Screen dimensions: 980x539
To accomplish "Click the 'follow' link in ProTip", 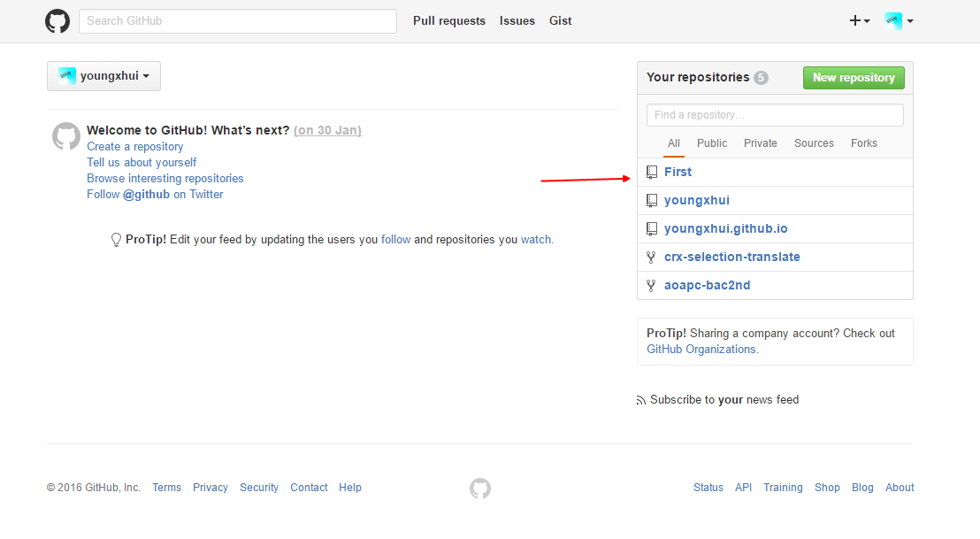I will tap(395, 240).
